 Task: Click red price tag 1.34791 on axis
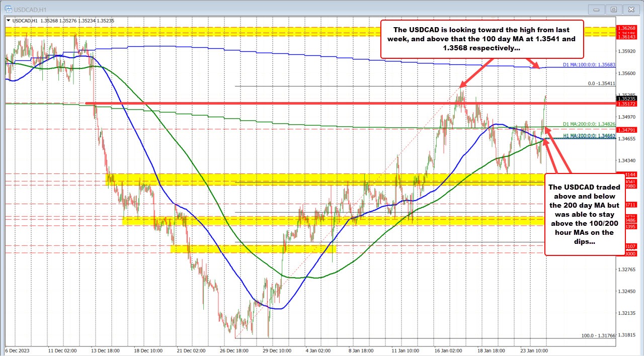click(627, 130)
